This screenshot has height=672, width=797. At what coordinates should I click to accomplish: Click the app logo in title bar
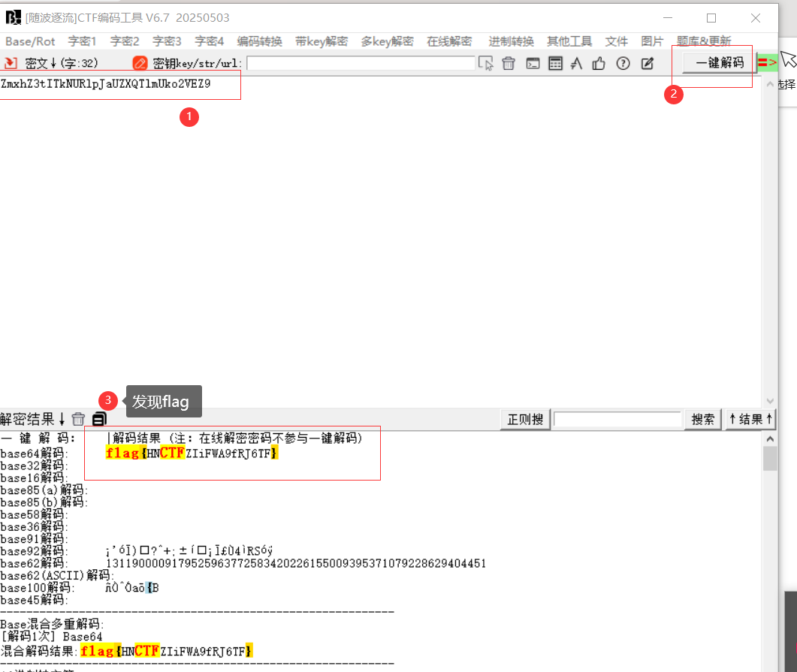pyautogui.click(x=14, y=18)
